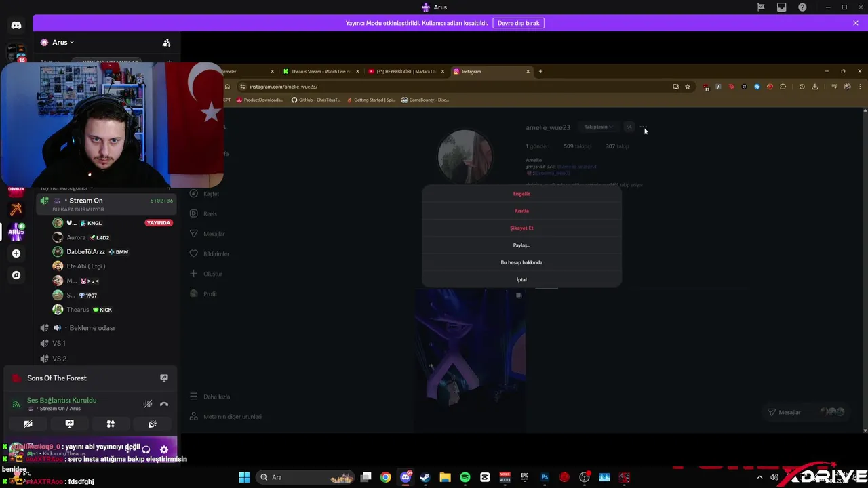The image size is (868, 488).
Task: Open Discord user settings gear
Action: [164, 449]
